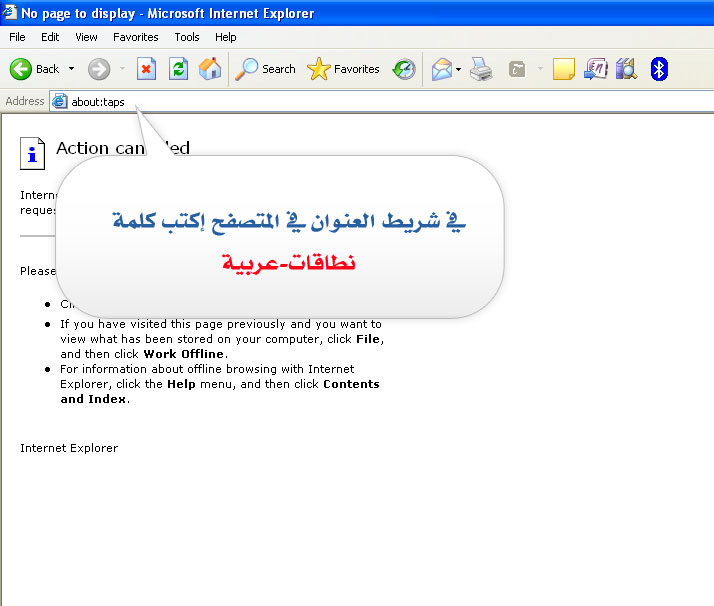
Task: Click the 'Action can' heading text
Action: 100,148
